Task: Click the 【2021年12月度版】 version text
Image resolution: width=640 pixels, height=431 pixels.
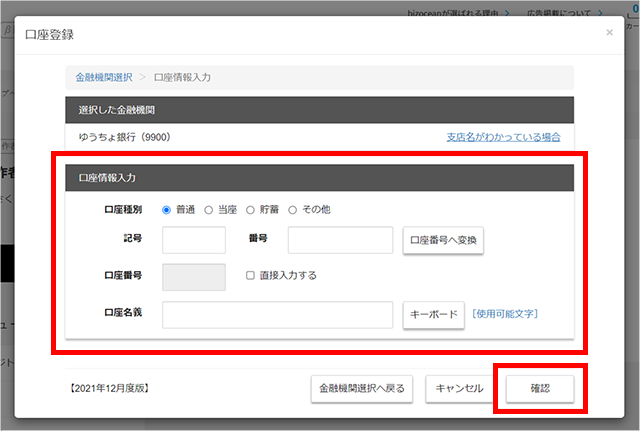Action: tap(109, 388)
